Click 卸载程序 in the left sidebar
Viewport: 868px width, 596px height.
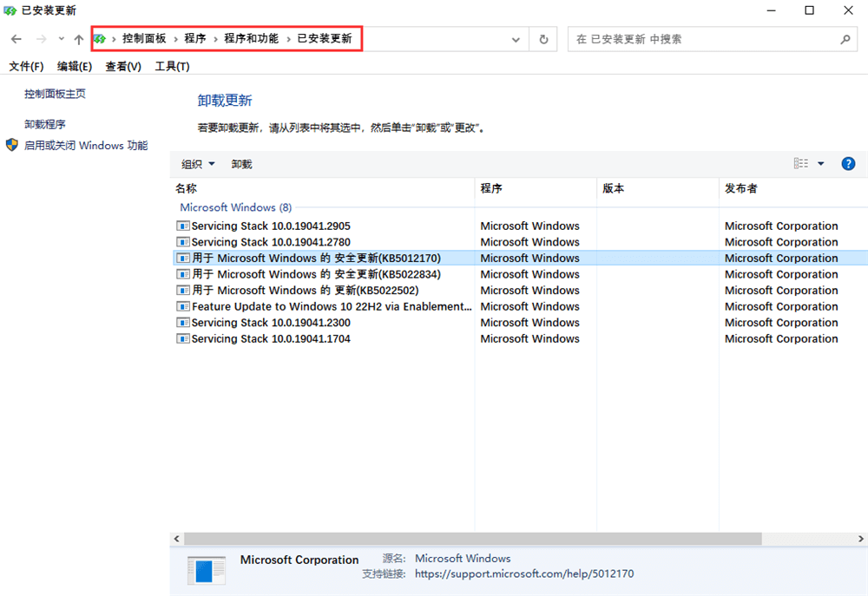point(44,123)
